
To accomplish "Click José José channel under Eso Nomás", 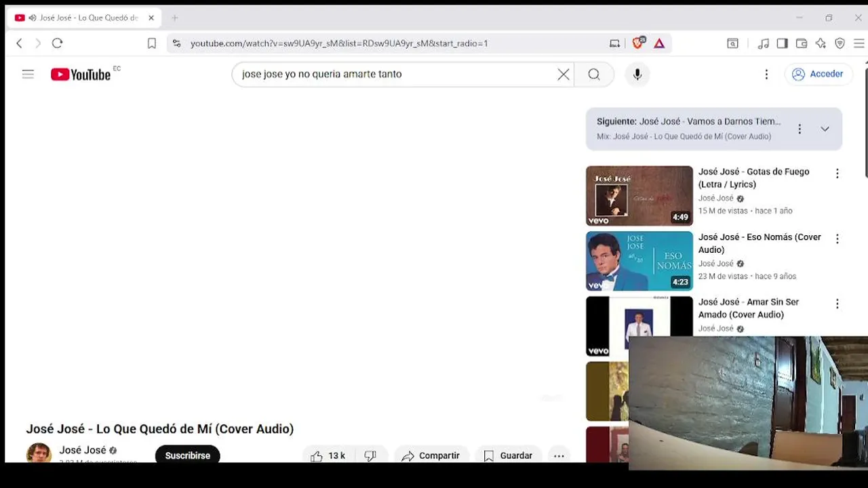I will pyautogui.click(x=716, y=264).
